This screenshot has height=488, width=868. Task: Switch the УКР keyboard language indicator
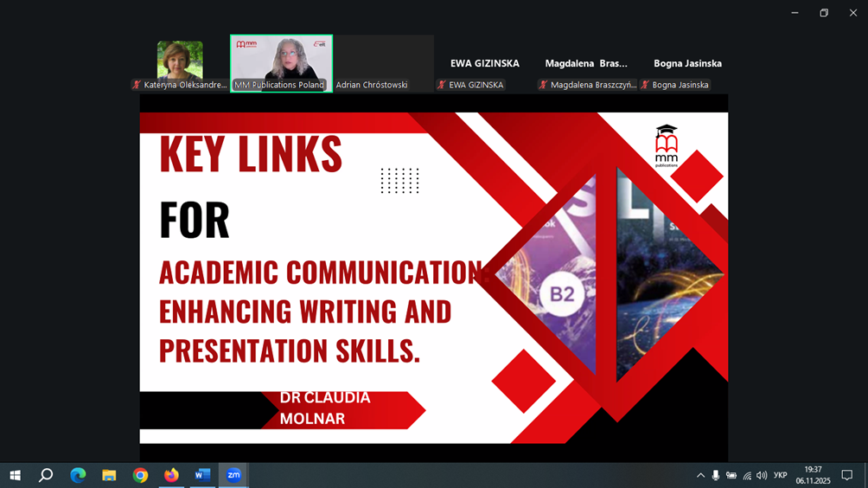(x=780, y=475)
